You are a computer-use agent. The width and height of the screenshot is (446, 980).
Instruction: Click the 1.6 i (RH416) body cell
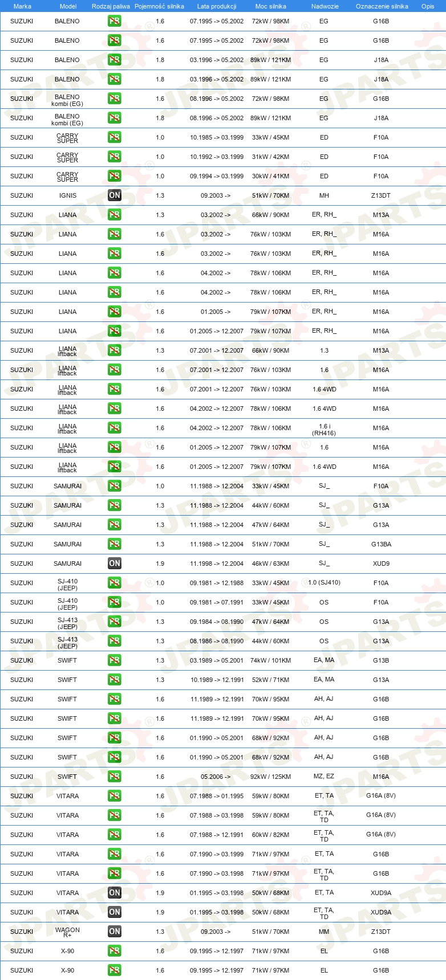click(324, 430)
